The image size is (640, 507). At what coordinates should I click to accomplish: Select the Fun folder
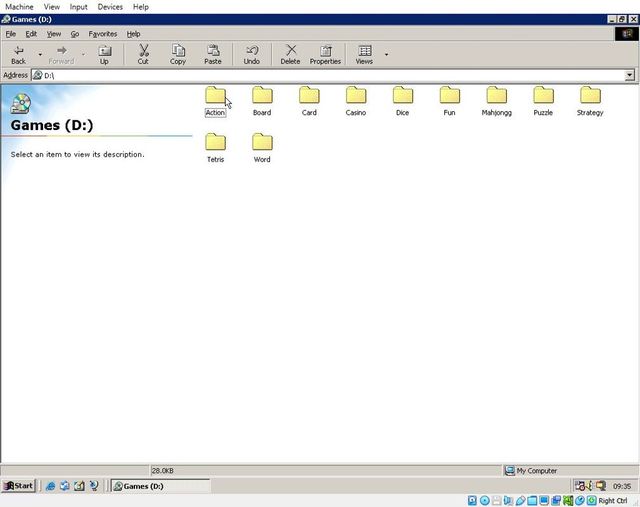point(449,101)
